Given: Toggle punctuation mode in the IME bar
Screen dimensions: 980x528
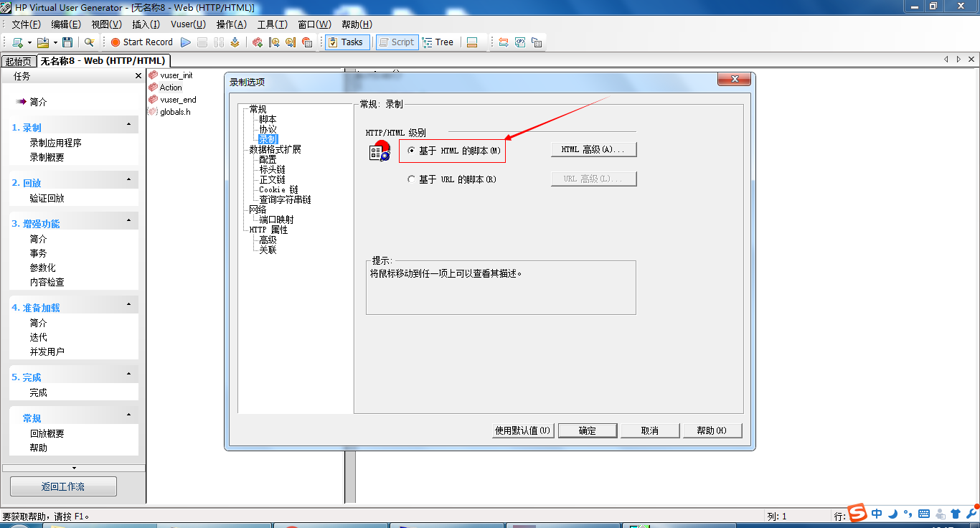Looking at the screenshot, I should [908, 514].
